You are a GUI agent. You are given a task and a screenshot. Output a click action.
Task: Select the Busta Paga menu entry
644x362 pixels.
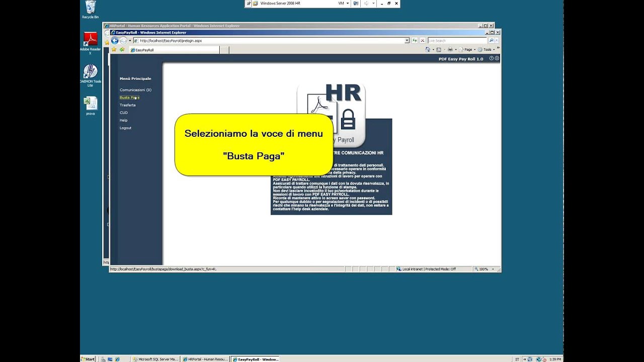(x=129, y=98)
